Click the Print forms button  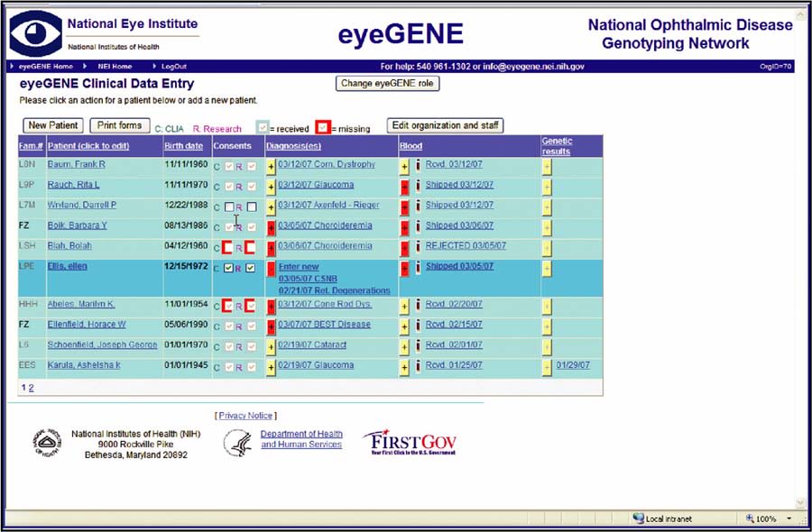[x=120, y=125]
